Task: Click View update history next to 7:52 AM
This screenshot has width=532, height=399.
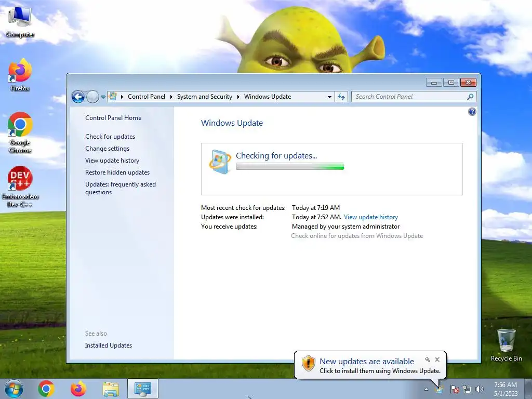Action: coord(371,217)
